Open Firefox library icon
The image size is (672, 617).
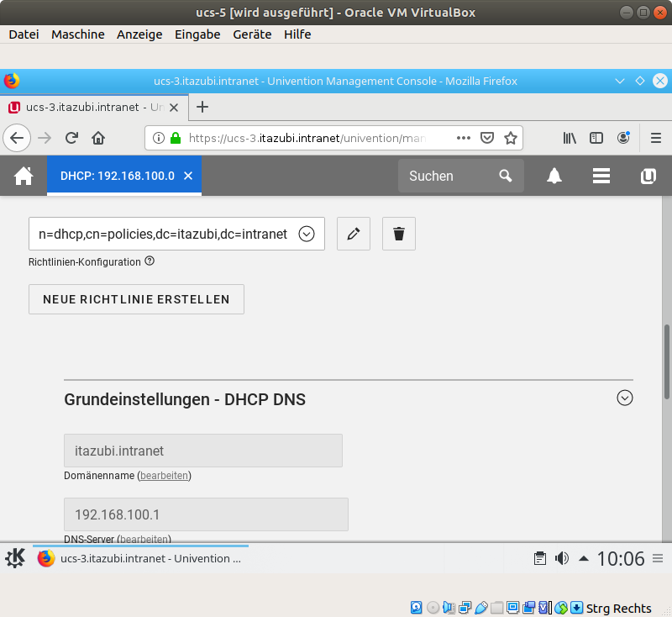point(570,138)
